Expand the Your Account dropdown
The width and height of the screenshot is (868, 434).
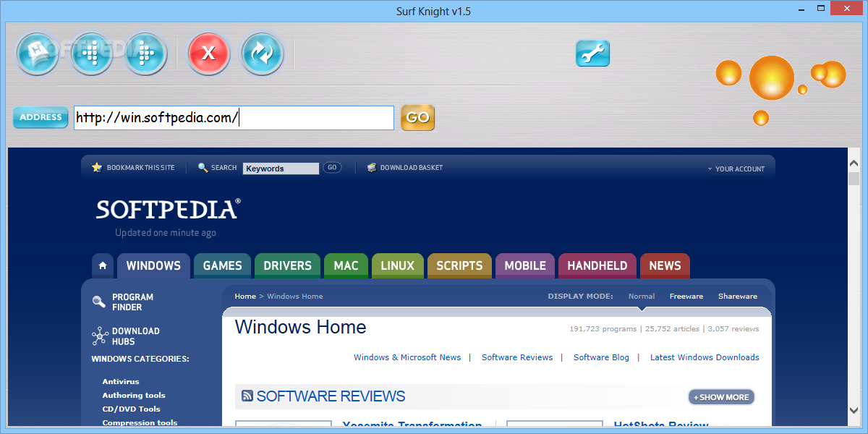pos(736,169)
